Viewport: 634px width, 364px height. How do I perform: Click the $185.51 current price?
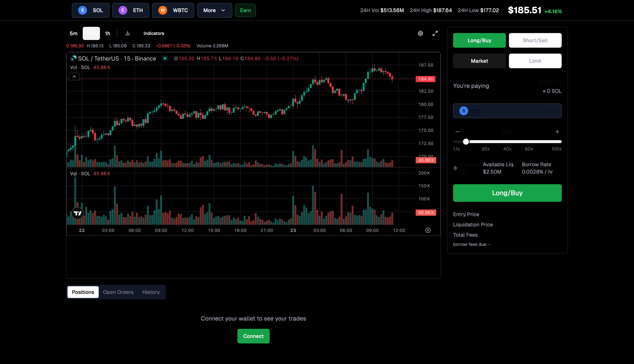[x=524, y=10]
